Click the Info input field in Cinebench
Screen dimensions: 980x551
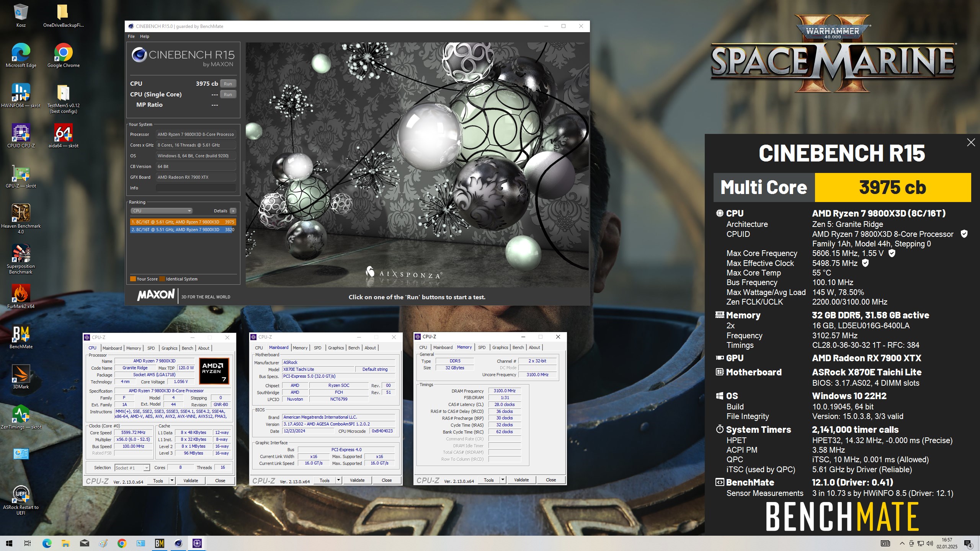click(196, 188)
